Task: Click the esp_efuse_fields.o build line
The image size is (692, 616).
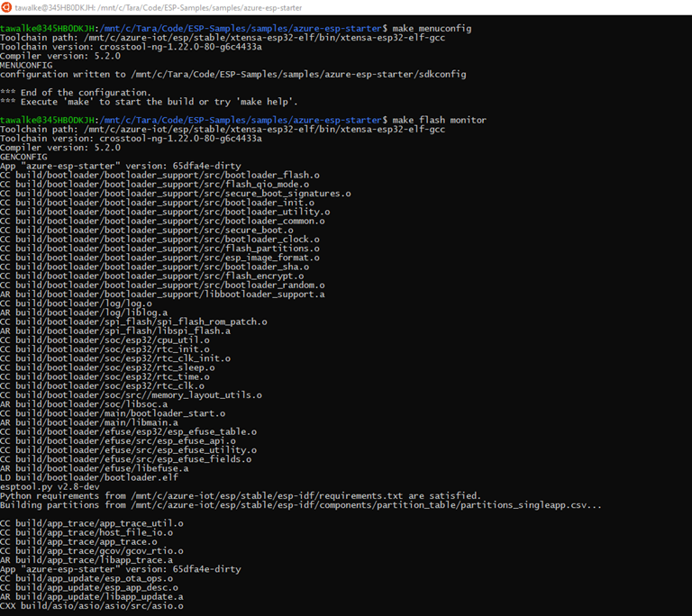Action: click(x=126, y=459)
